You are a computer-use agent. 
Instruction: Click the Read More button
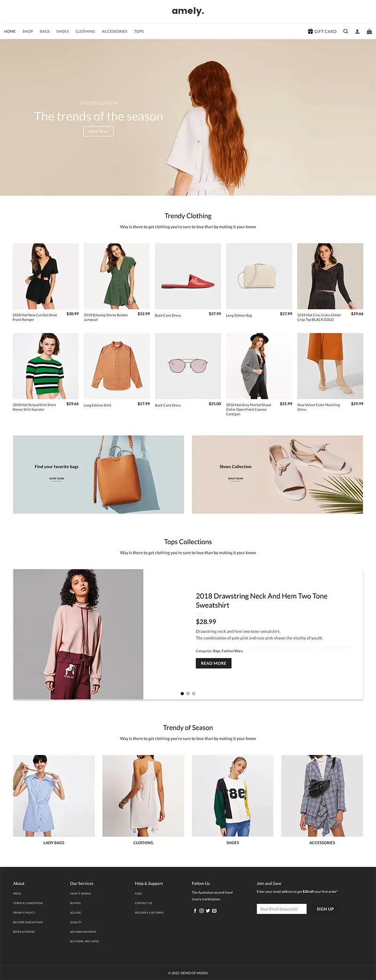(213, 663)
